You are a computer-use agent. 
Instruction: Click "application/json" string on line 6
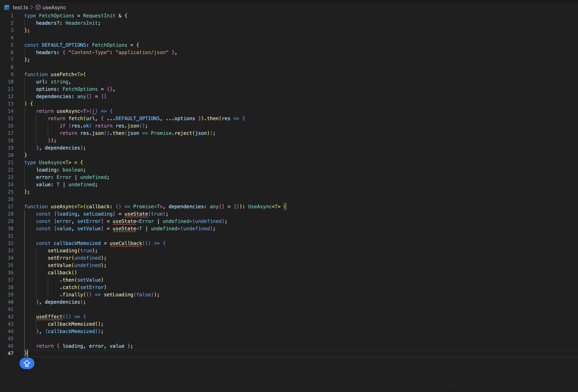pyautogui.click(x=142, y=52)
